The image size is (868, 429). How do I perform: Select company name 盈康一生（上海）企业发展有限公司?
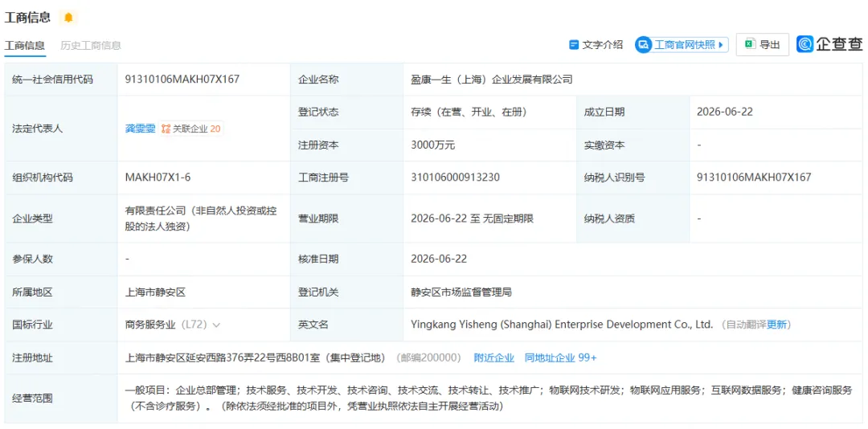coord(492,80)
